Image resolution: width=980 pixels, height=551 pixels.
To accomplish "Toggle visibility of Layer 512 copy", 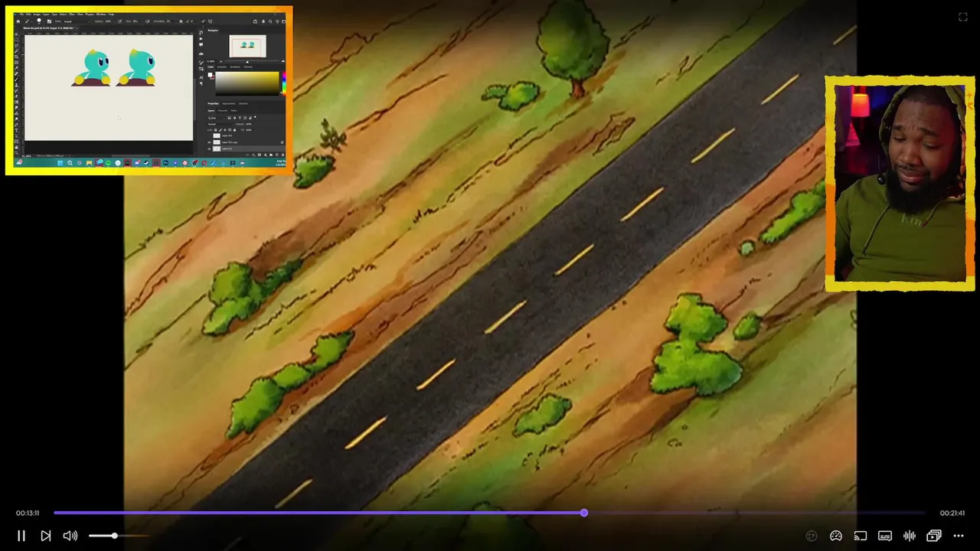I will tap(209, 142).
